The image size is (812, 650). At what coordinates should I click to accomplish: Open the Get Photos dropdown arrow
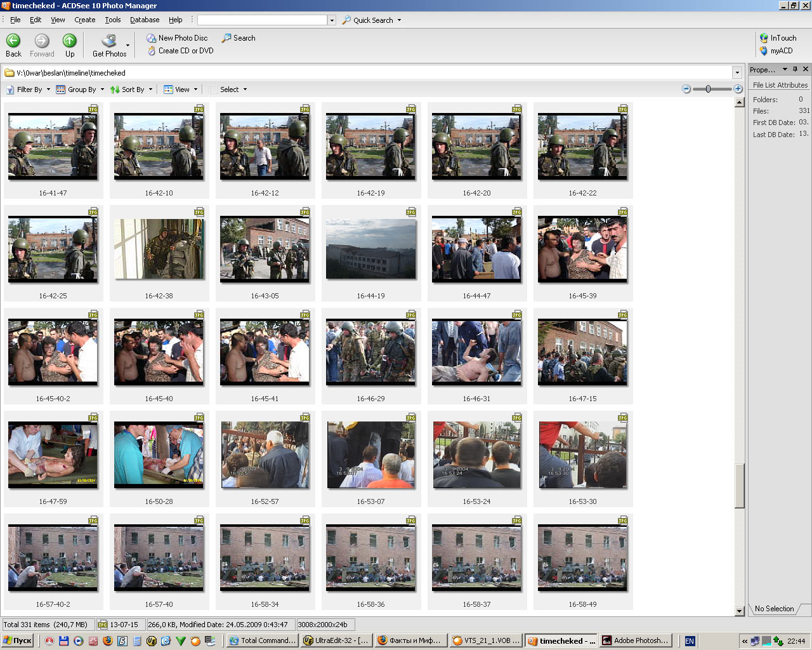click(x=128, y=46)
